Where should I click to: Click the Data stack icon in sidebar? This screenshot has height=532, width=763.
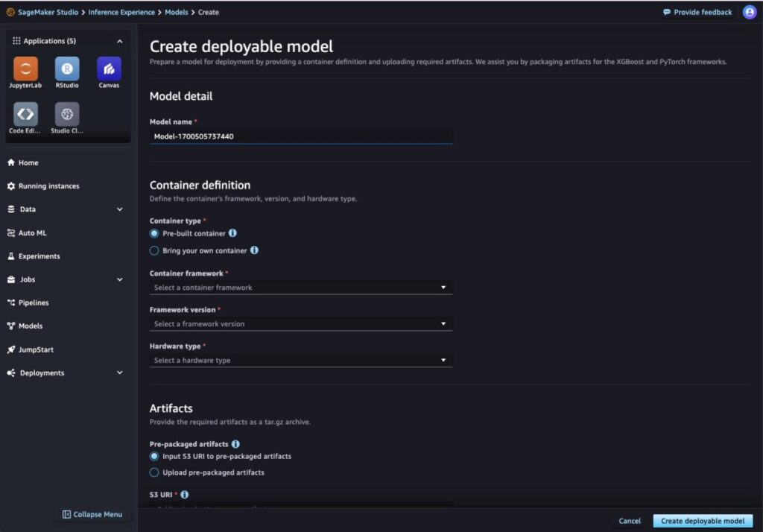click(x=10, y=209)
